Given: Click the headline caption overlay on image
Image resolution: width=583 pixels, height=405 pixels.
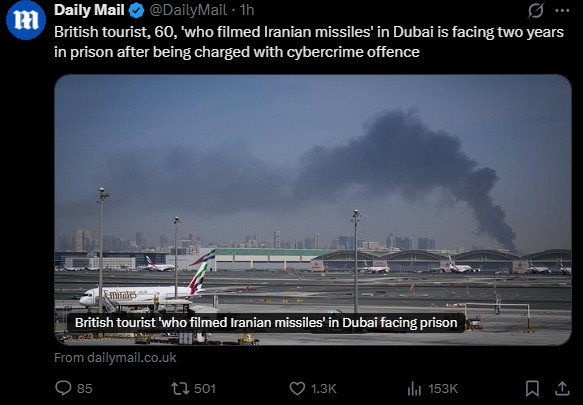Looking at the screenshot, I should (x=266, y=322).
